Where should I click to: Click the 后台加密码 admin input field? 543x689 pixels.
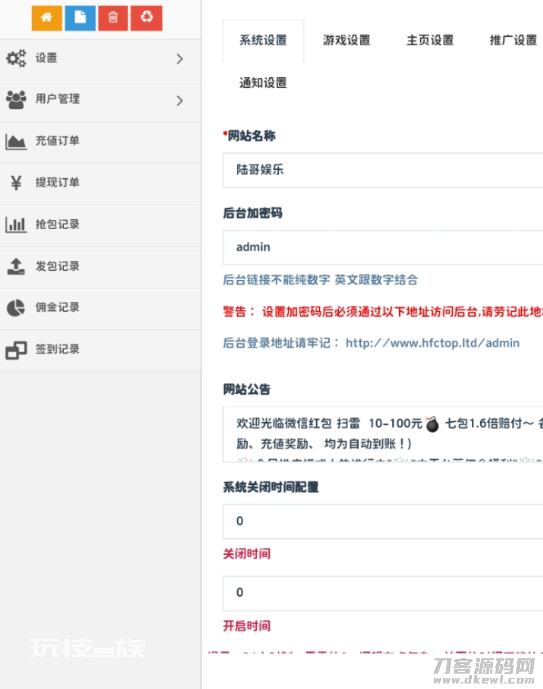tap(383, 247)
